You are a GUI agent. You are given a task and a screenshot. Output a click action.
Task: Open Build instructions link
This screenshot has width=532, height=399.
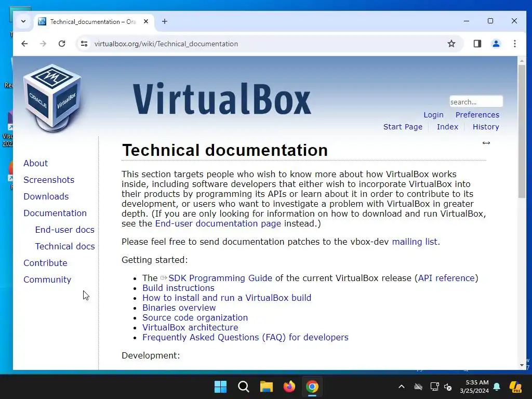tap(179, 288)
